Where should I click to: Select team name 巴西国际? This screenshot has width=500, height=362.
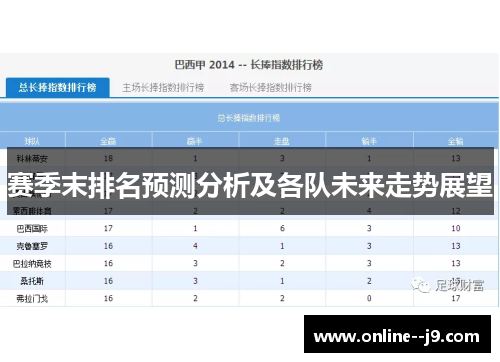coord(32,229)
